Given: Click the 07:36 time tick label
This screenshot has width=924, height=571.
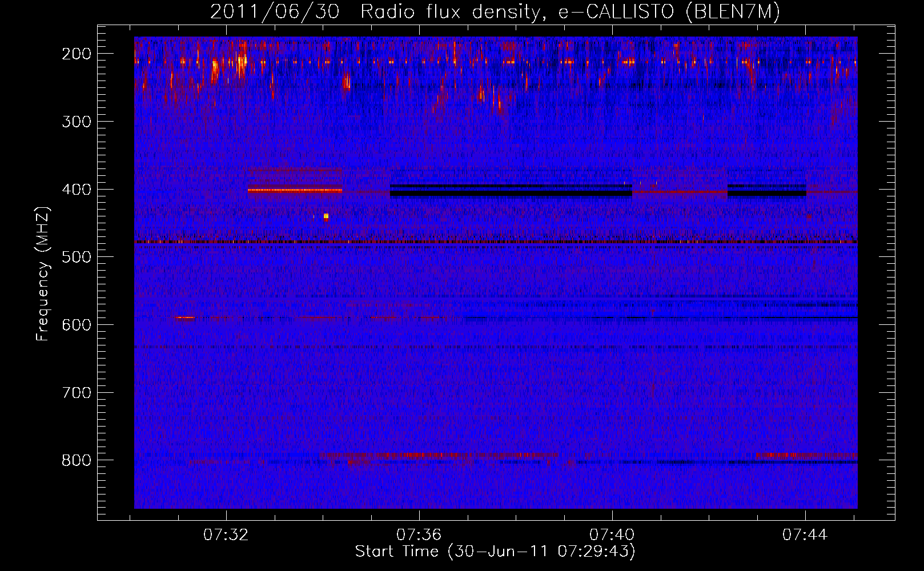Looking at the screenshot, I should click(419, 535).
